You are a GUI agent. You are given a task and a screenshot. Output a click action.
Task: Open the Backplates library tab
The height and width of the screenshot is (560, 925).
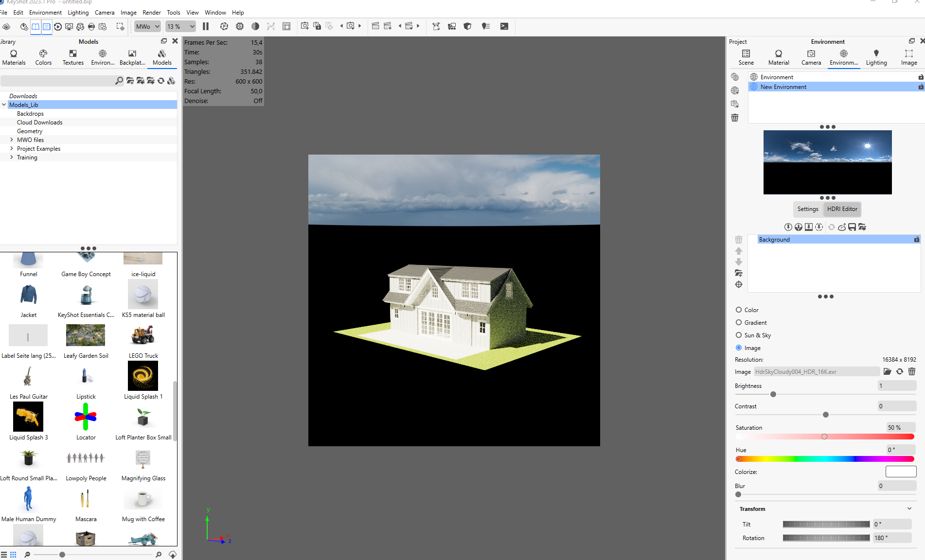132,57
